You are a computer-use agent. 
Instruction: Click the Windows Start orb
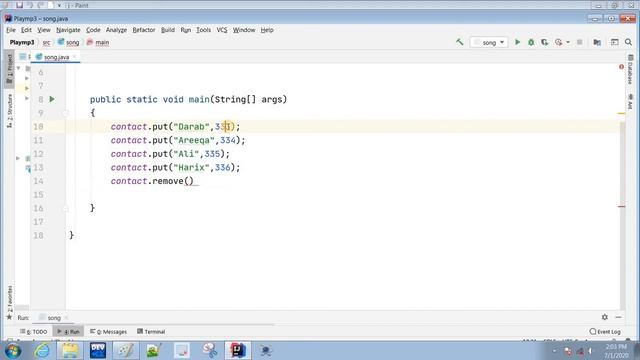point(13,351)
